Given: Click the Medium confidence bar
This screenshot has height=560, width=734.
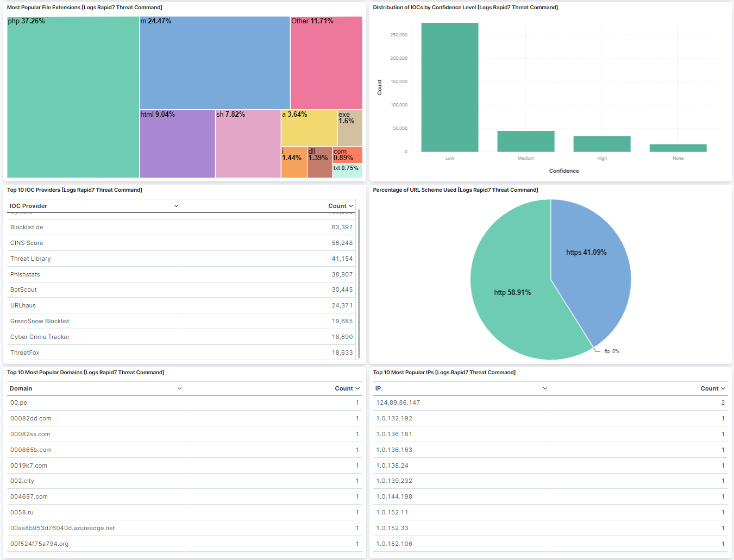Looking at the screenshot, I should (526, 141).
